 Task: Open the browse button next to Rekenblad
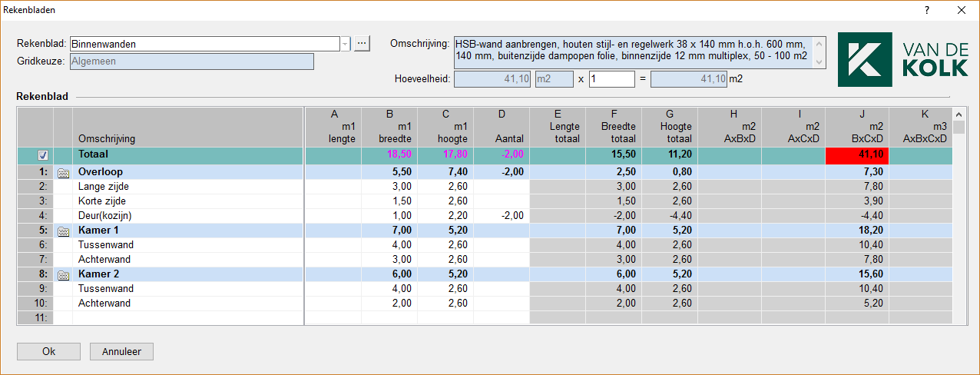tap(363, 44)
